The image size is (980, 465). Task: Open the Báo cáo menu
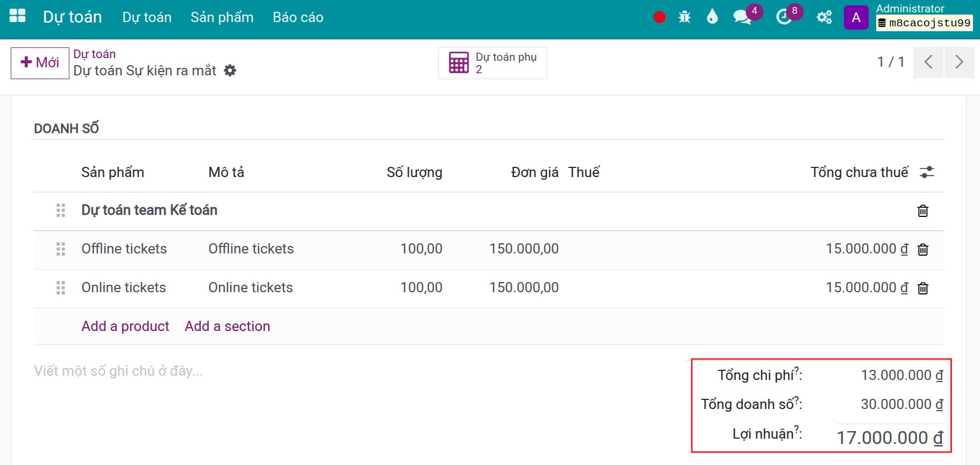point(298,17)
